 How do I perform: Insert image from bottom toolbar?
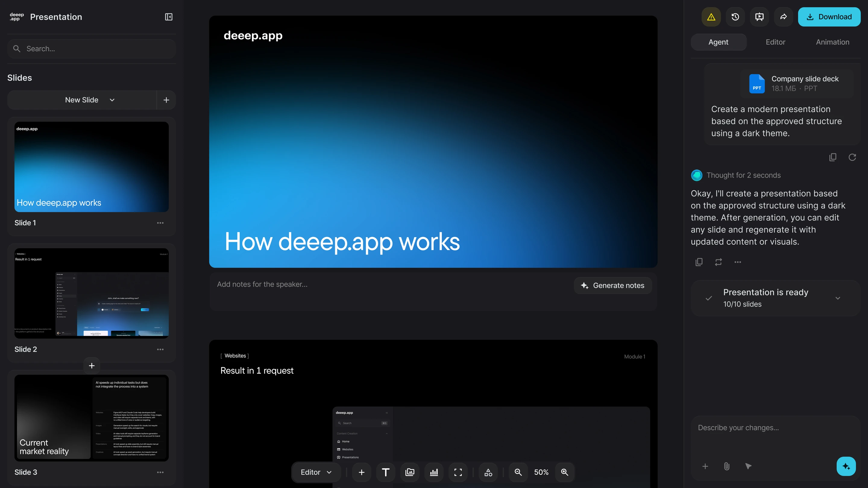pos(410,472)
